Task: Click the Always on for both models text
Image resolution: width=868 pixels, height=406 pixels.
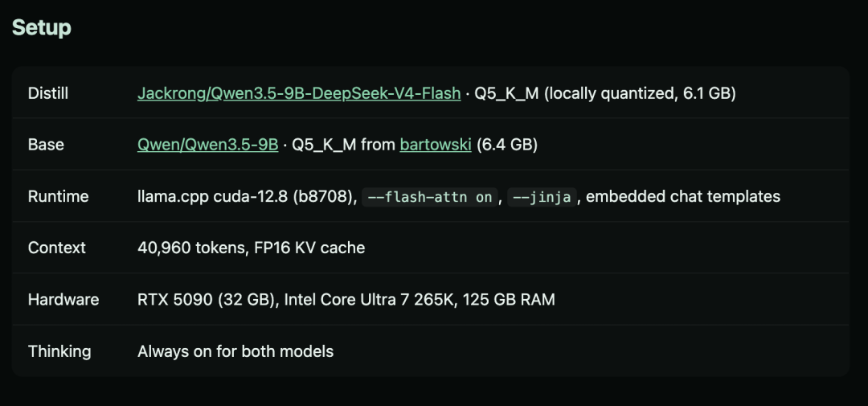Action: point(235,351)
